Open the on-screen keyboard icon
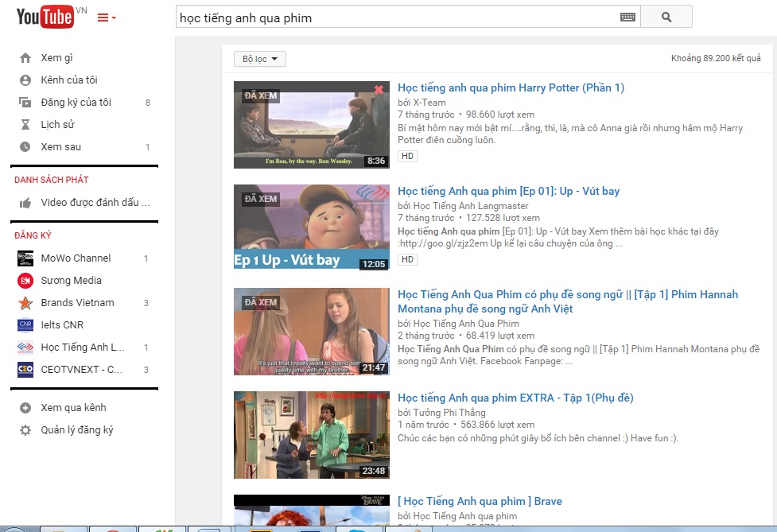Viewport: 777px width, 532px height. [x=627, y=17]
